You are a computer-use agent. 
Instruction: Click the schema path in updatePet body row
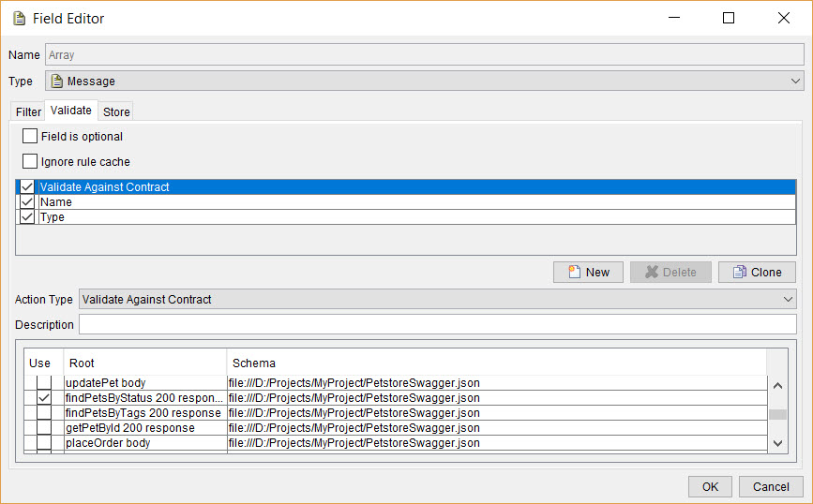coord(354,383)
